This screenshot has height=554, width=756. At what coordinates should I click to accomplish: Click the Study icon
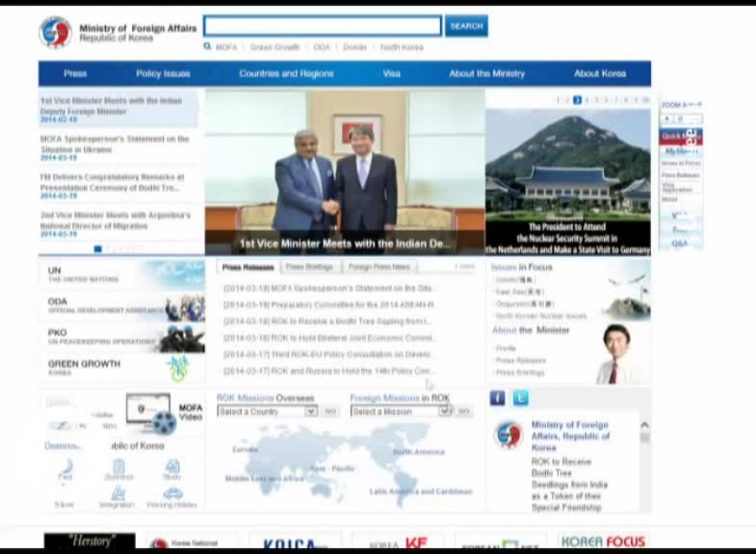(172, 468)
